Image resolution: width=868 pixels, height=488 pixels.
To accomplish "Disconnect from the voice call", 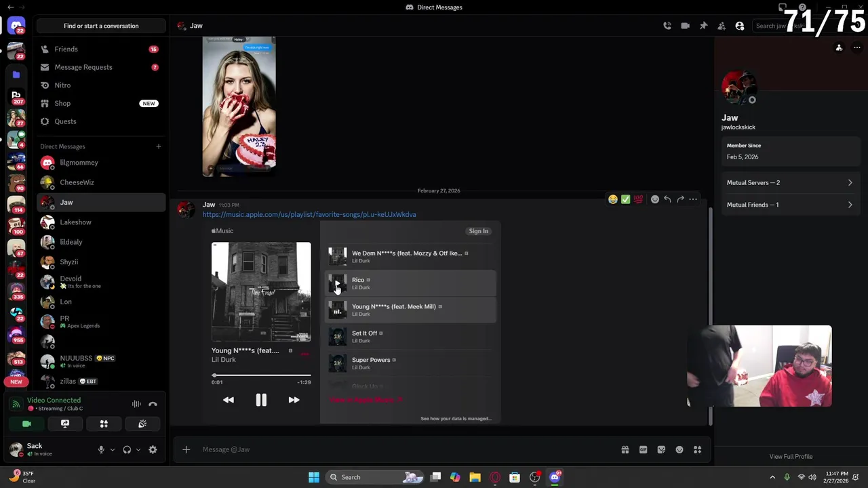I will 153,404.
